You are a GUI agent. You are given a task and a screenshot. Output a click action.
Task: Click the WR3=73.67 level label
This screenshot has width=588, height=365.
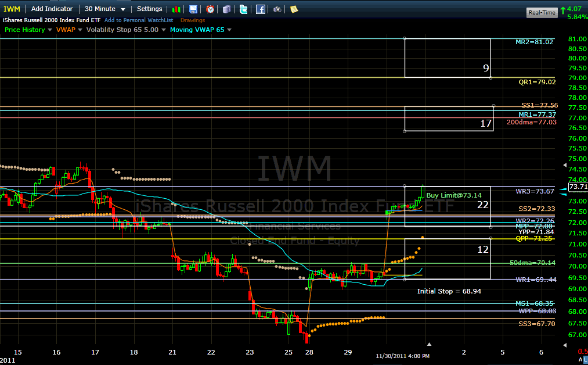(x=535, y=191)
